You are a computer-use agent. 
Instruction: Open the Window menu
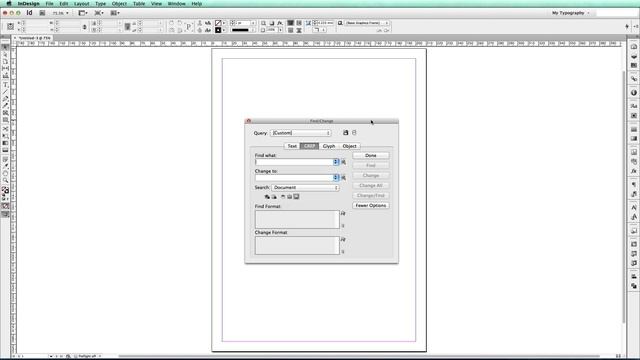click(x=177, y=4)
